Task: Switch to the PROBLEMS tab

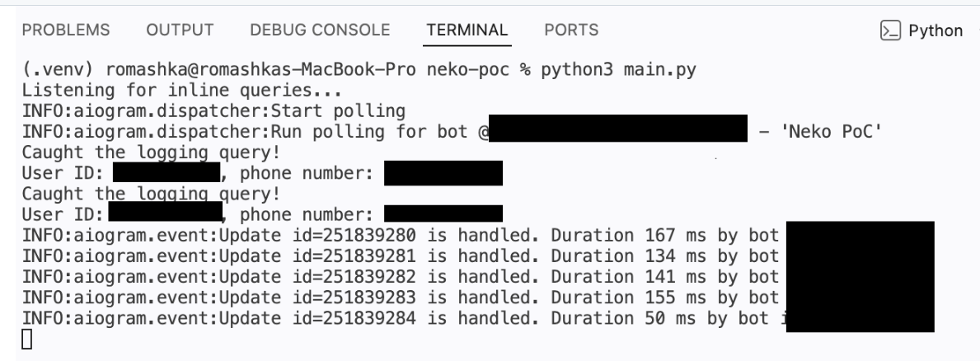Action: tap(66, 30)
